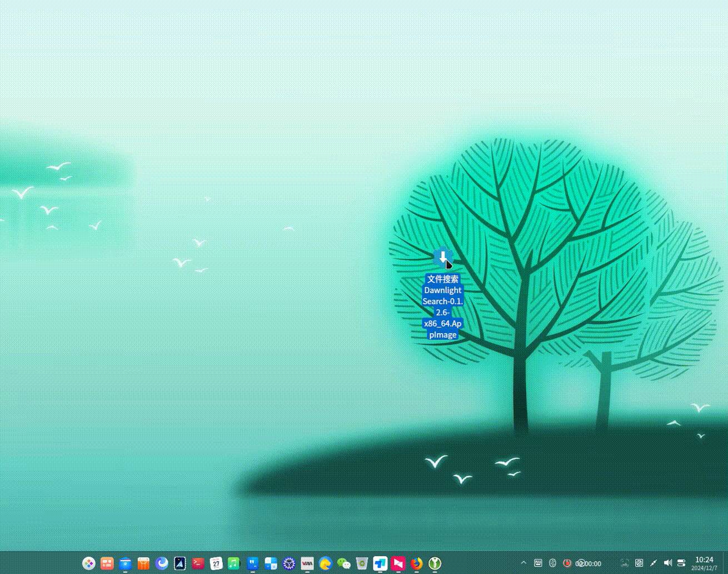Open the multitasking view dock icon
Image resolution: width=728 pixels, height=574 pixels.
[x=107, y=563]
